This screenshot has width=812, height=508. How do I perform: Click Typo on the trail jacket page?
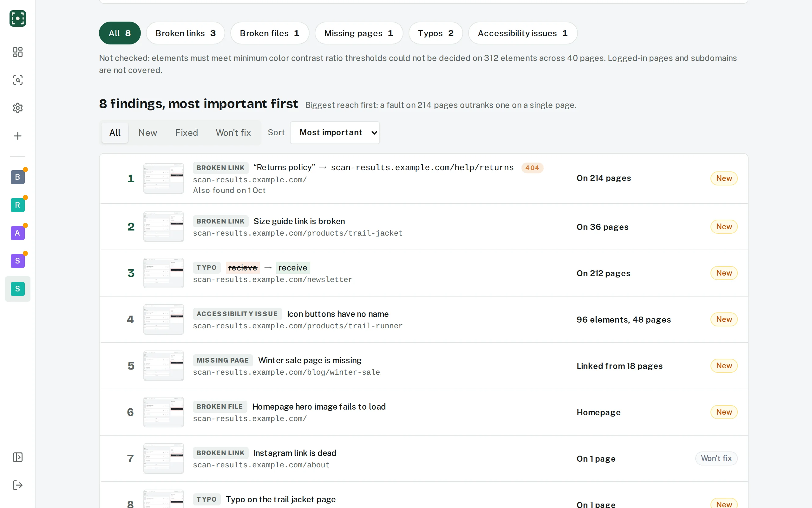pyautogui.click(x=280, y=499)
